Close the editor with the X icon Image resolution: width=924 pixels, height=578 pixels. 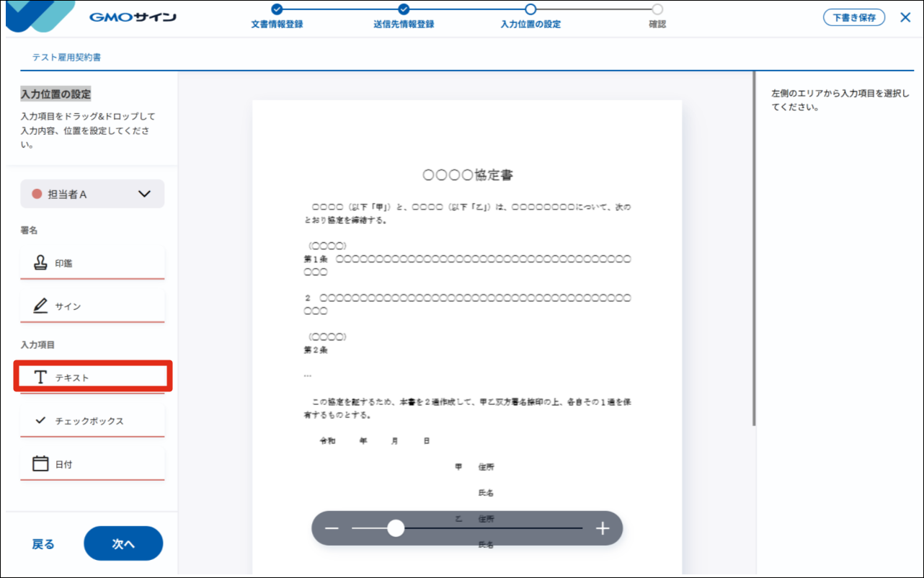(905, 17)
